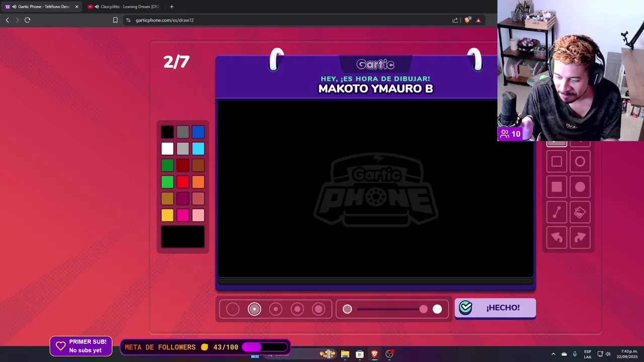Select the second brush size
Viewport: 644px width, 362px height.
tap(254, 309)
